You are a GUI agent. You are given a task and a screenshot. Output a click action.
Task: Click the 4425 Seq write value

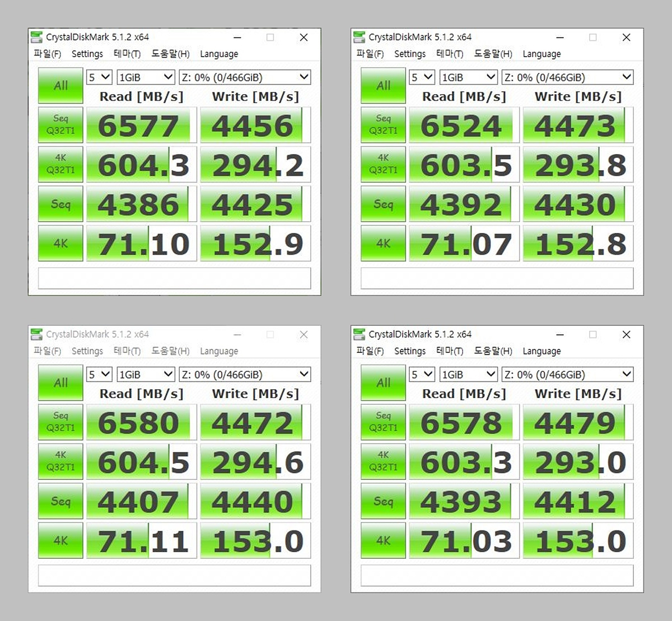click(255, 204)
